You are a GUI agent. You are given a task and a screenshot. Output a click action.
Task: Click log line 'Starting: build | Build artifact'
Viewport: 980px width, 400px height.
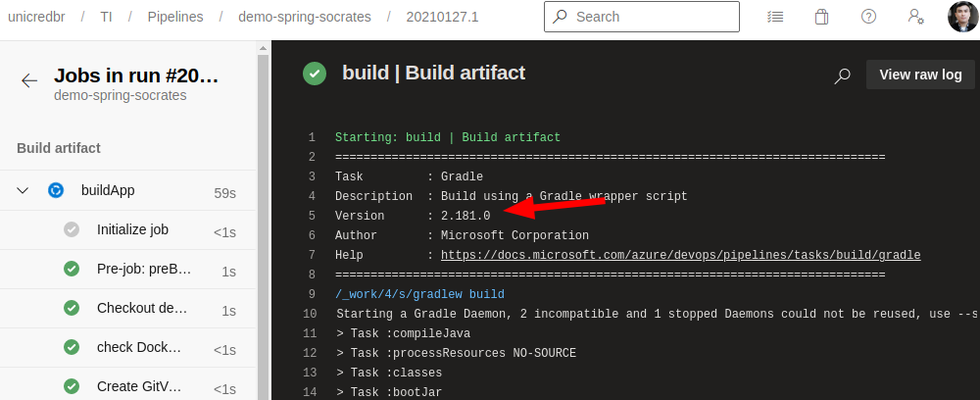448,137
